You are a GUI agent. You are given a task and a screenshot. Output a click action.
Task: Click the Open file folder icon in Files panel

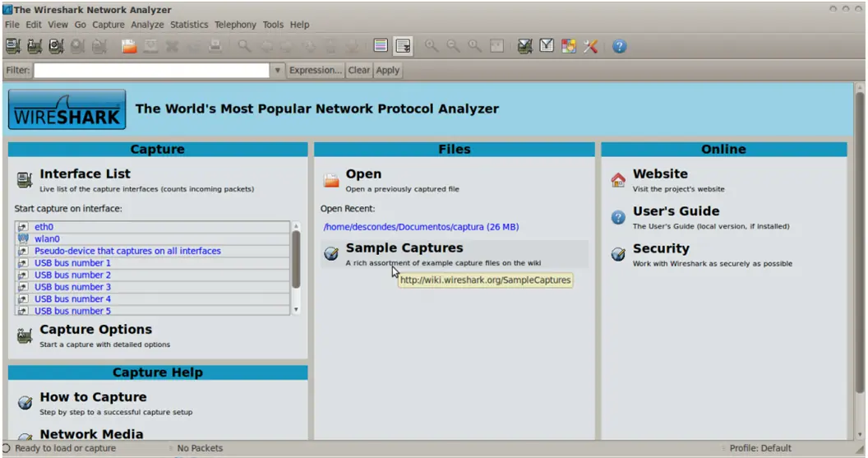click(x=331, y=180)
